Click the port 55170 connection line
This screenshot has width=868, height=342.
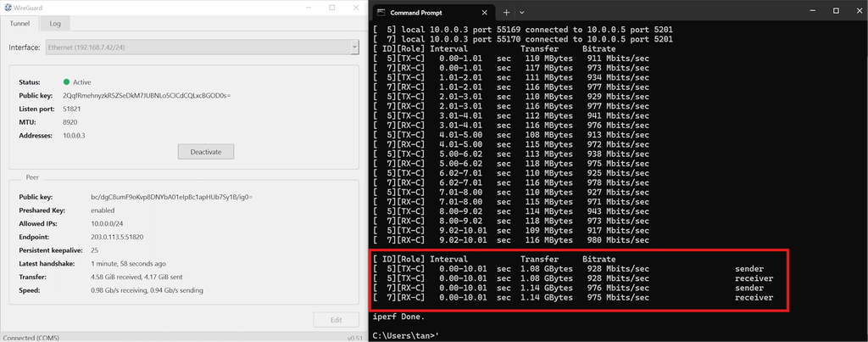523,39
